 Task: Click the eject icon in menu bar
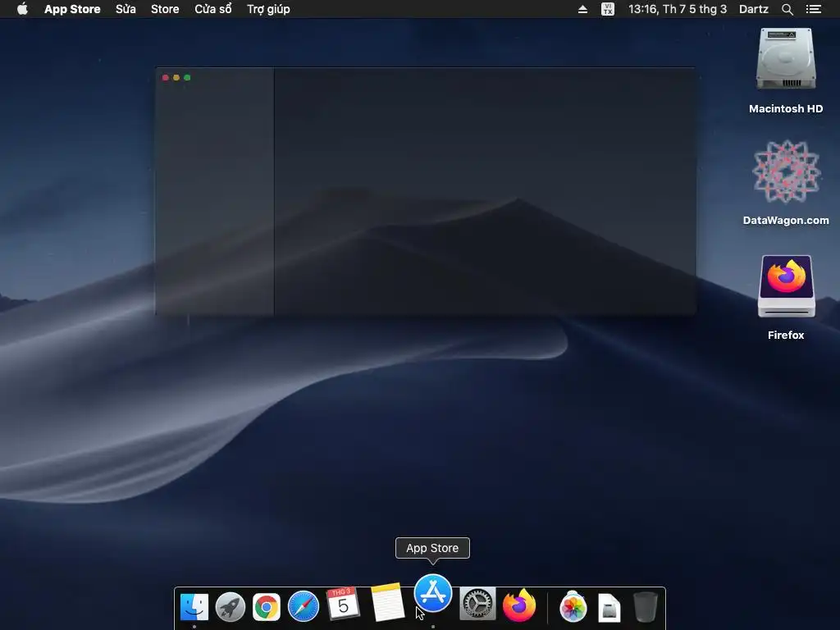(583, 9)
